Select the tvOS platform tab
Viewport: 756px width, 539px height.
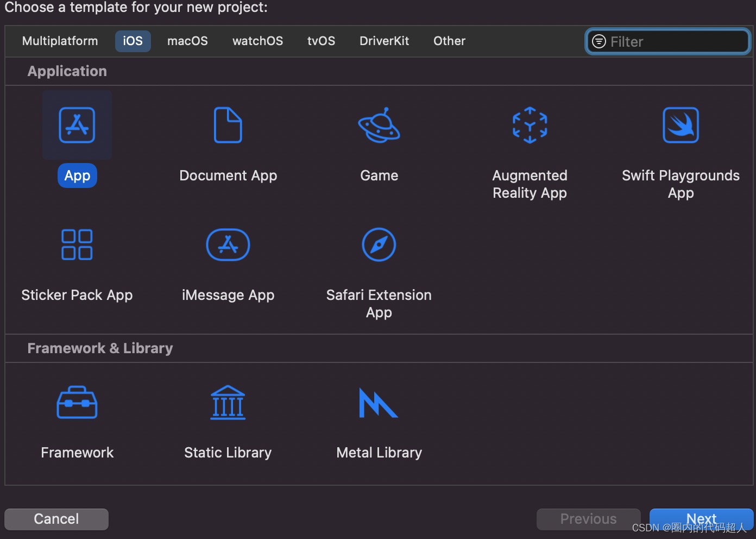[321, 41]
